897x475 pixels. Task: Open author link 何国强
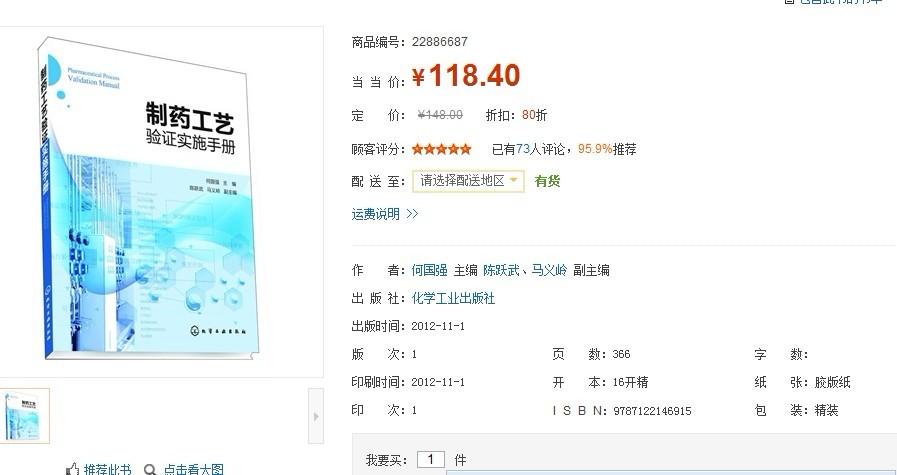point(430,270)
